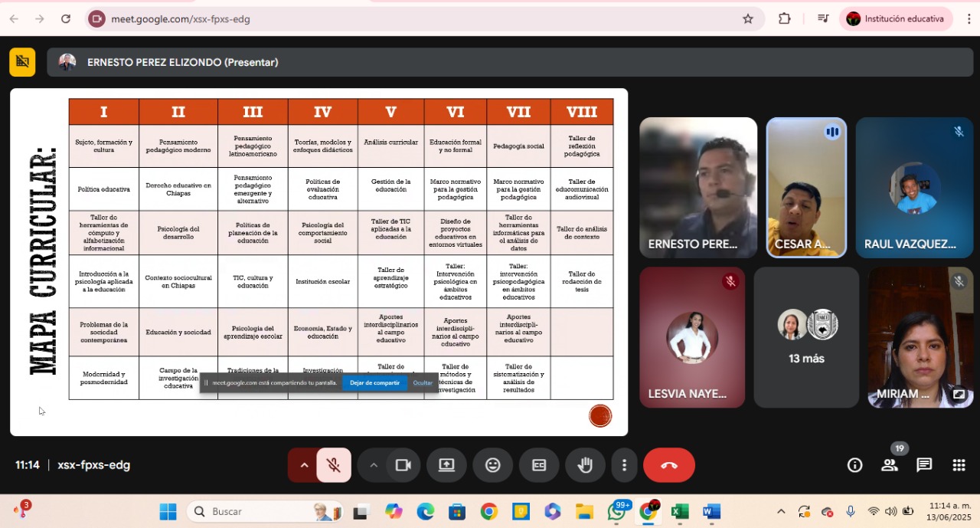Screen dimensions: 980x528
Task: Open the screen sharing options button
Action: 446,465
